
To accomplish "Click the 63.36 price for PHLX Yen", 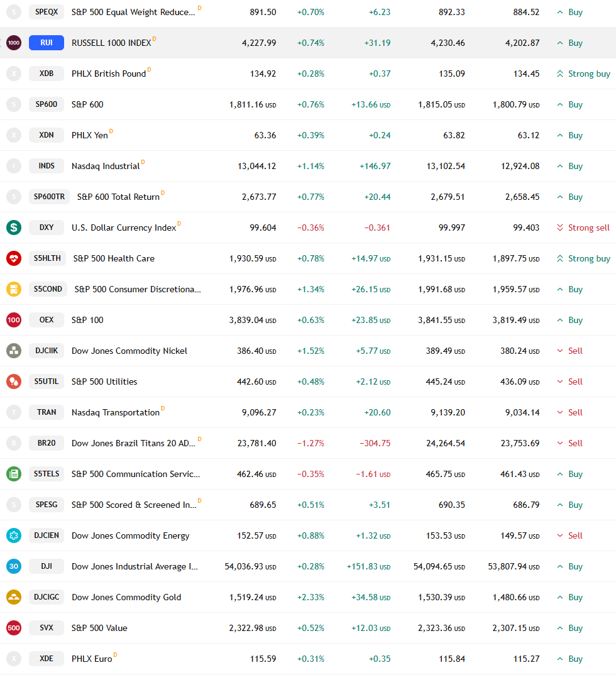I will click(x=265, y=135).
